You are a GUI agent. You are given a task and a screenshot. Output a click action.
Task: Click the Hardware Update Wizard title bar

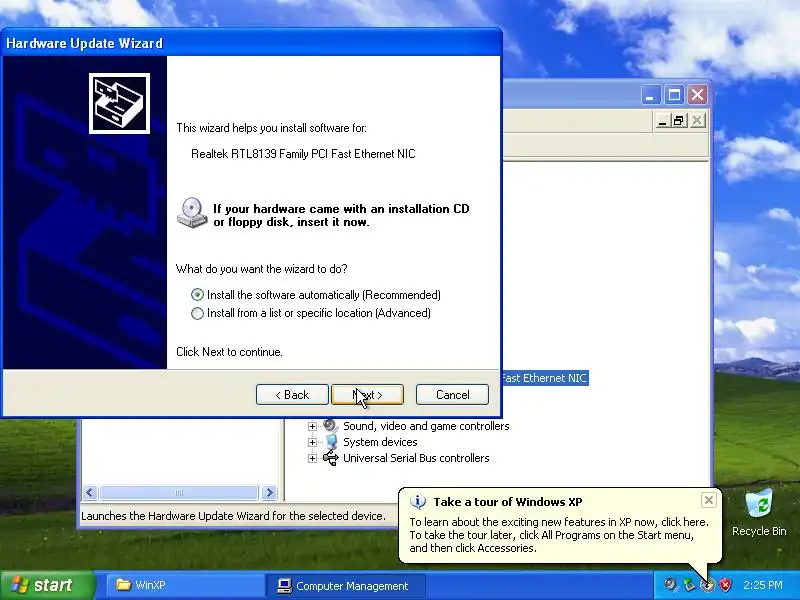(x=251, y=43)
